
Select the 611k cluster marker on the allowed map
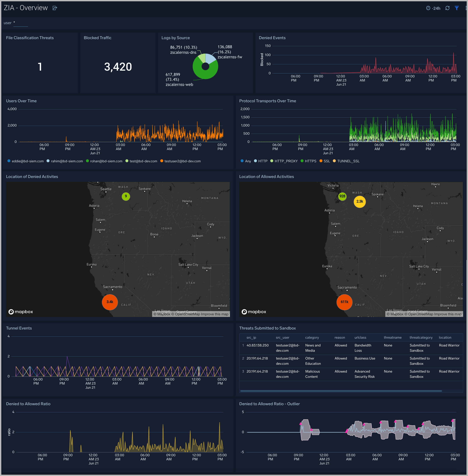pyautogui.click(x=344, y=302)
